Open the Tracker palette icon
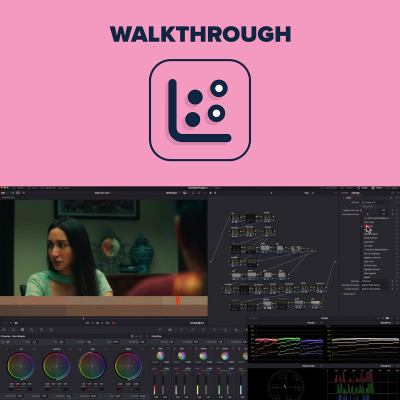Screen dimensions: 400x400 point(214,329)
